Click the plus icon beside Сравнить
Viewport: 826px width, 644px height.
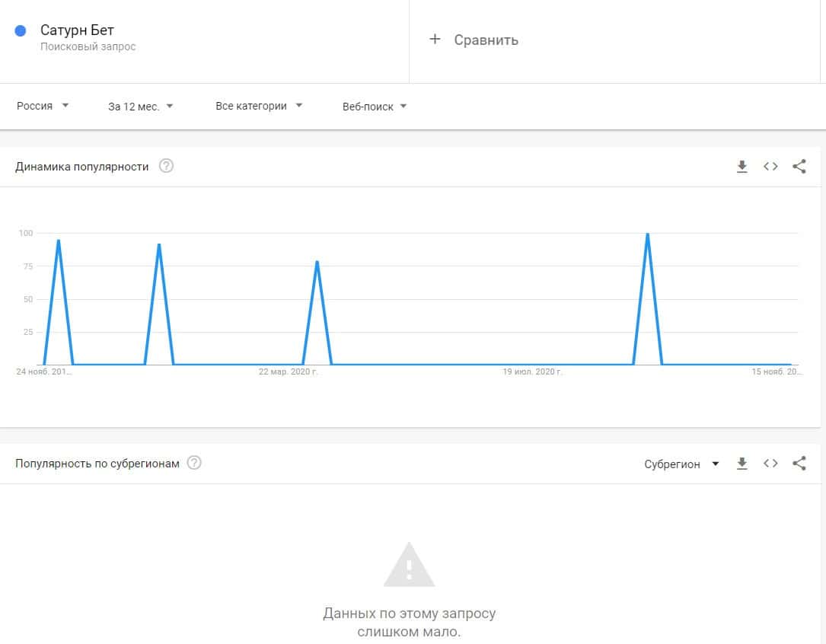pos(435,39)
